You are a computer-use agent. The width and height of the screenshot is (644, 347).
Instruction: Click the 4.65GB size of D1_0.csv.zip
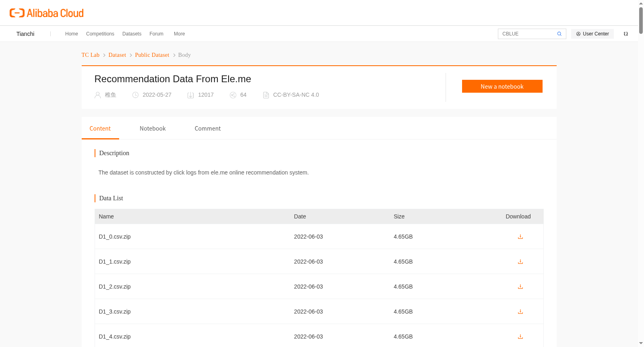pos(403,237)
